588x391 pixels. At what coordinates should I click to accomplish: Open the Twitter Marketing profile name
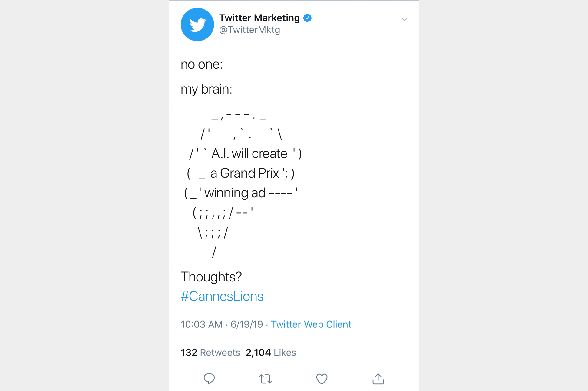(x=259, y=18)
